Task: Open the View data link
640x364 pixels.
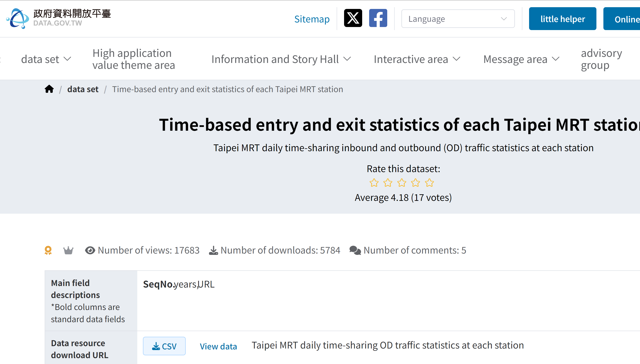Action: coord(218,346)
